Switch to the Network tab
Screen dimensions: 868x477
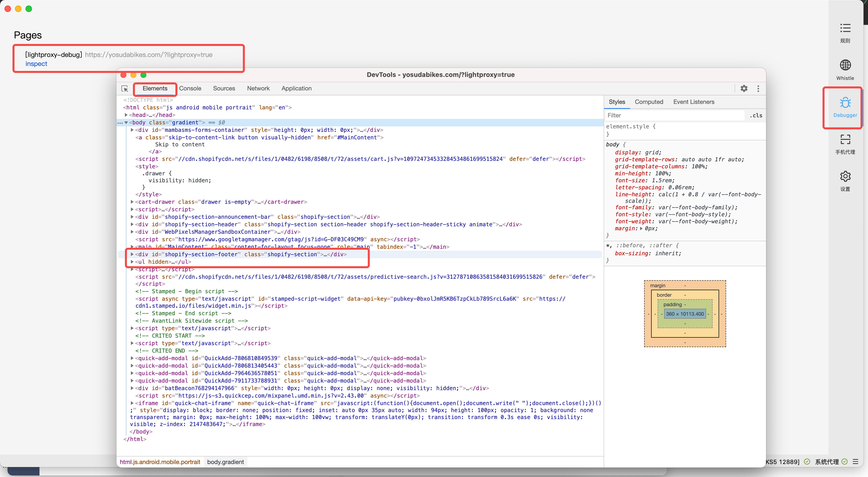(258, 88)
